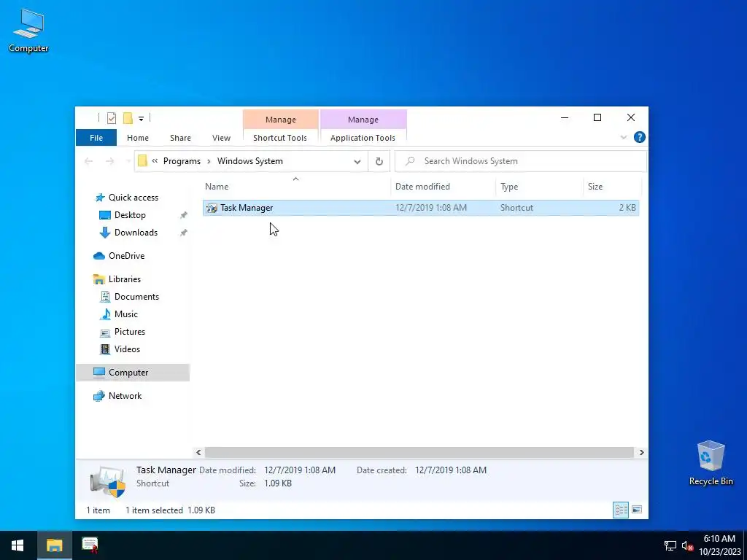The width and height of the screenshot is (747, 560).
Task: Open the Music library
Action: coord(125,314)
